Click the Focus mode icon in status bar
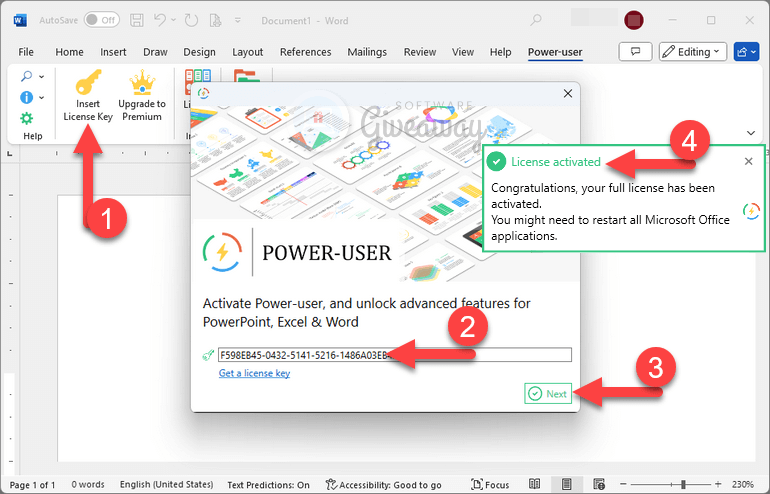Screen dimensions: 770x494 476,484
